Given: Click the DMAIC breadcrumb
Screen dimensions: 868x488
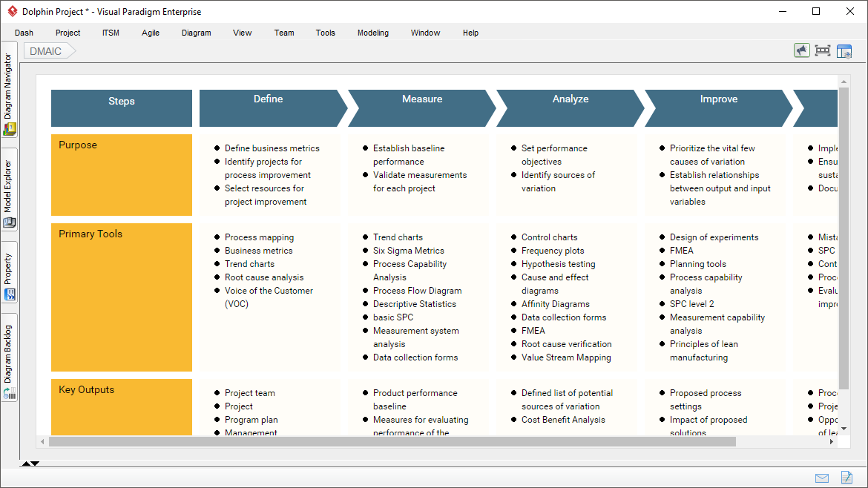Looking at the screenshot, I should [x=48, y=51].
